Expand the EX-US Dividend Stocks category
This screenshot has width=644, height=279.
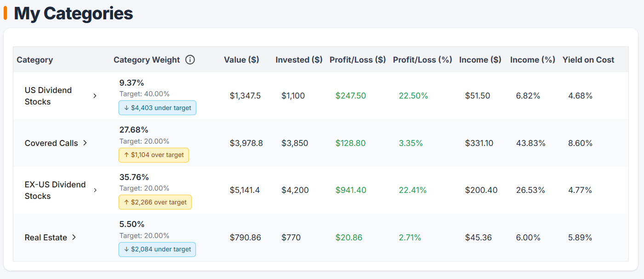95,190
